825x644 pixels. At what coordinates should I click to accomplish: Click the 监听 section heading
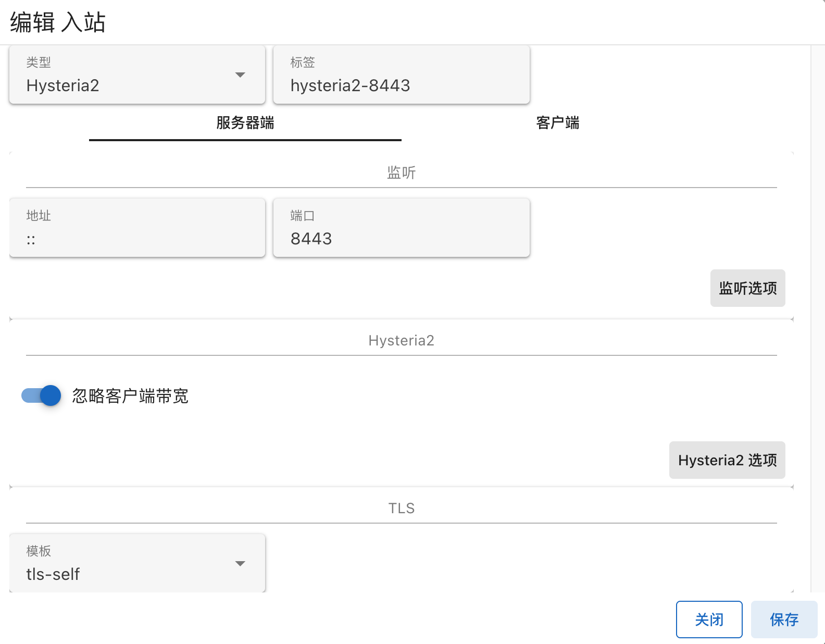pos(402,172)
